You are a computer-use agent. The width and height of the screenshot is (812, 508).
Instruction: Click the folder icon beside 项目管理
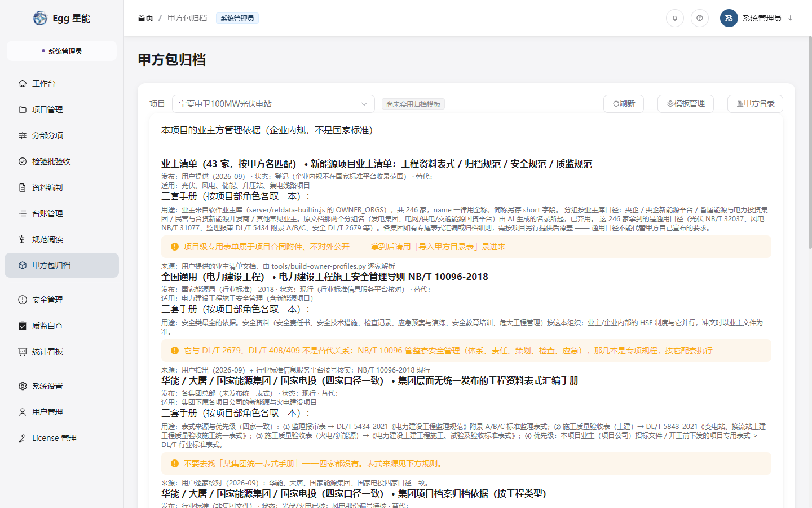coord(23,110)
